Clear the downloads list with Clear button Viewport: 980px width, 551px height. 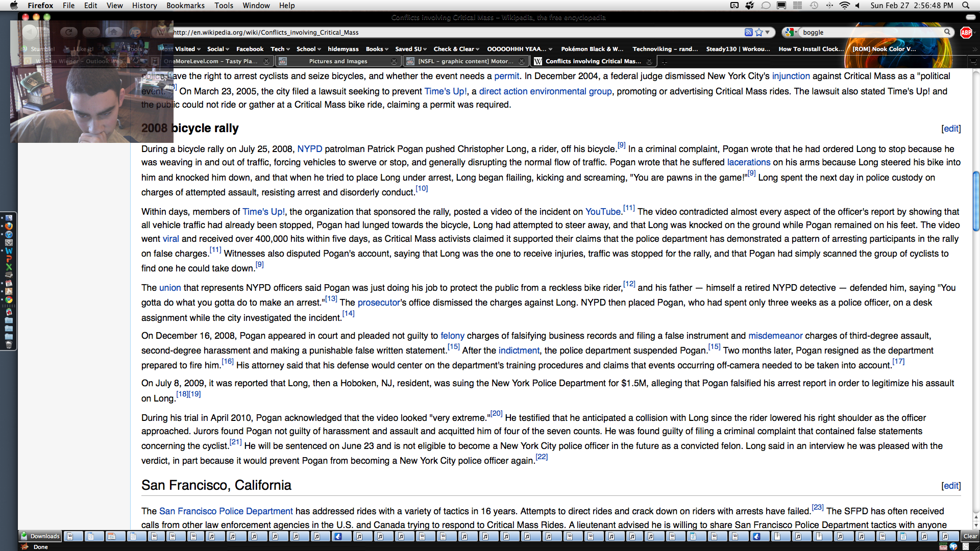tap(970, 536)
